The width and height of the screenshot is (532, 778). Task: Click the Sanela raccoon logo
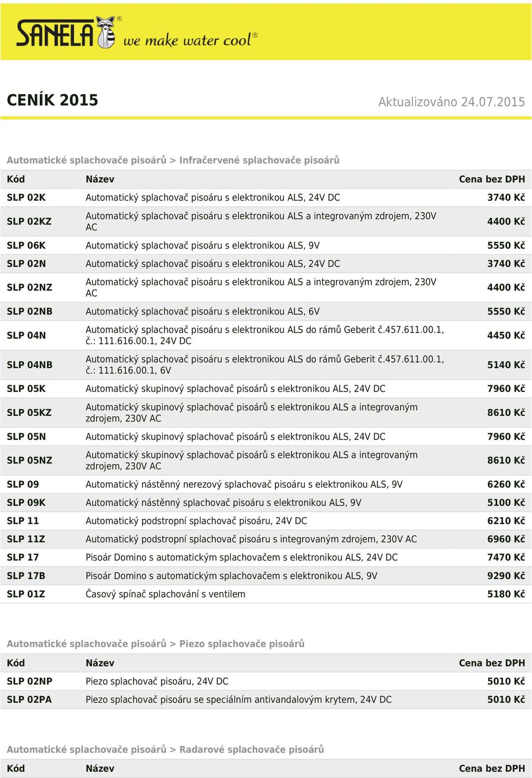pos(66,32)
